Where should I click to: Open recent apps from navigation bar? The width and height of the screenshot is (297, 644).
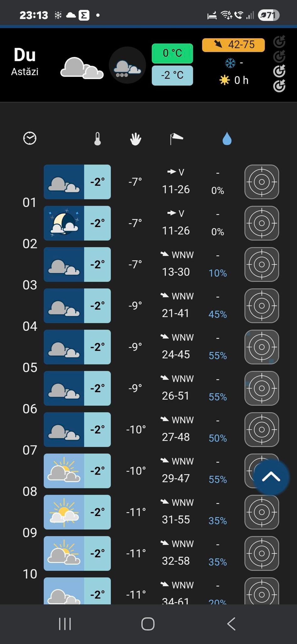[65, 624]
